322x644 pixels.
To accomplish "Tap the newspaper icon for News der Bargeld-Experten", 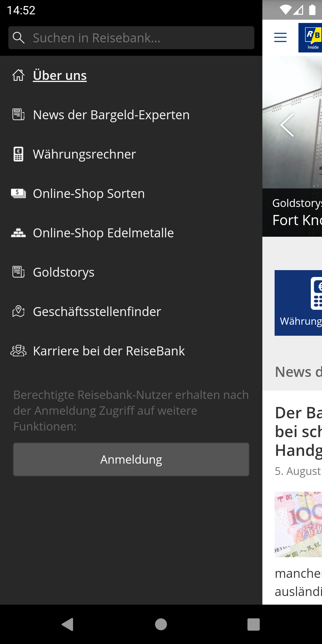I will click(18, 114).
